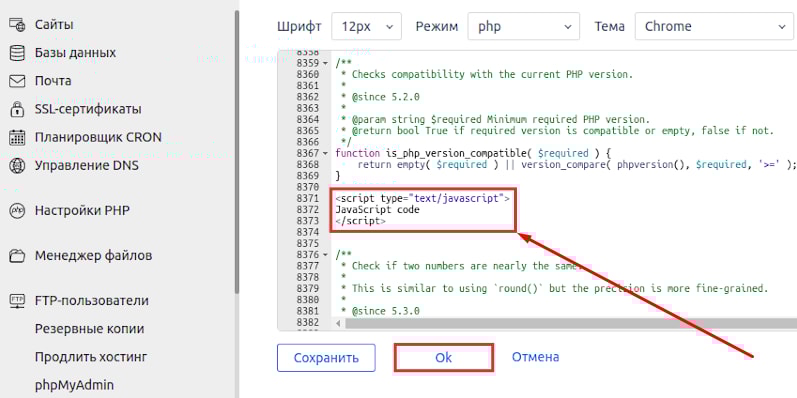The height and width of the screenshot is (398, 797).
Task: Open Настройки PHP section
Action: pyautogui.click(x=82, y=210)
